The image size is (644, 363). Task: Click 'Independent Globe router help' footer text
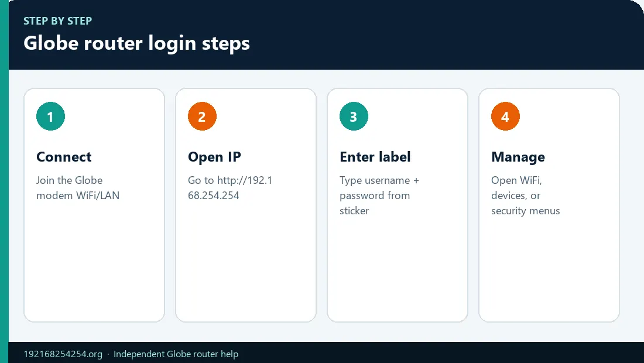pyautogui.click(x=176, y=354)
